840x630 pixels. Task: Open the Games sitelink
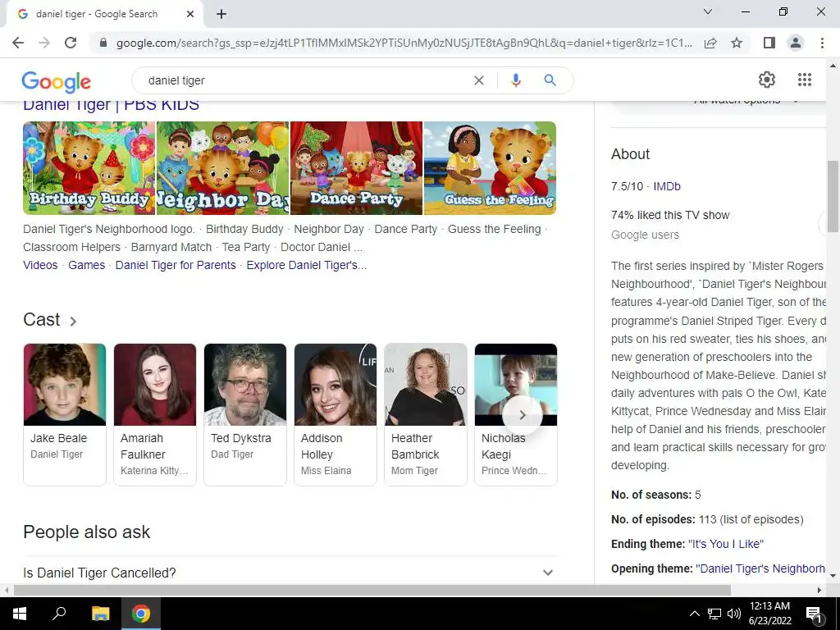pyautogui.click(x=86, y=265)
